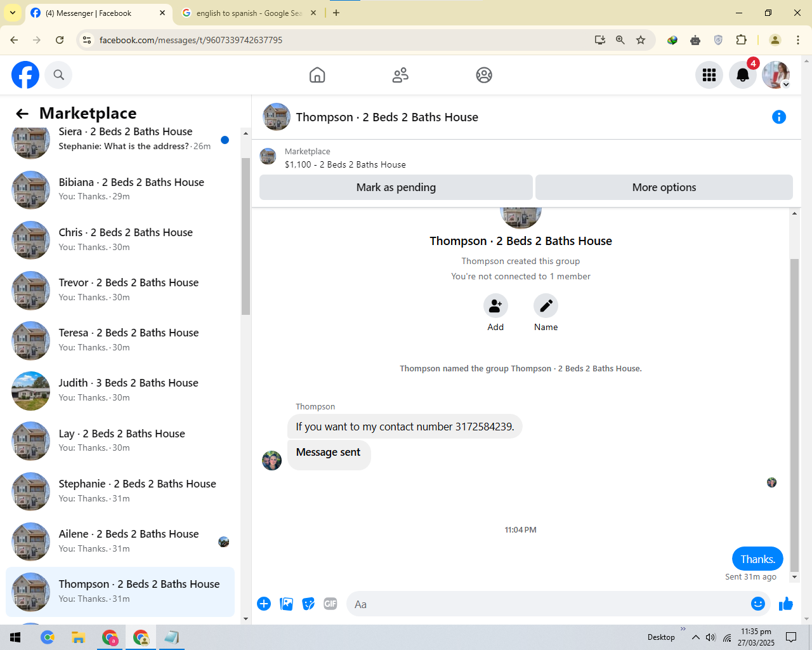Open notifications bell with 4 badge
This screenshot has height=650, width=812.
742,75
